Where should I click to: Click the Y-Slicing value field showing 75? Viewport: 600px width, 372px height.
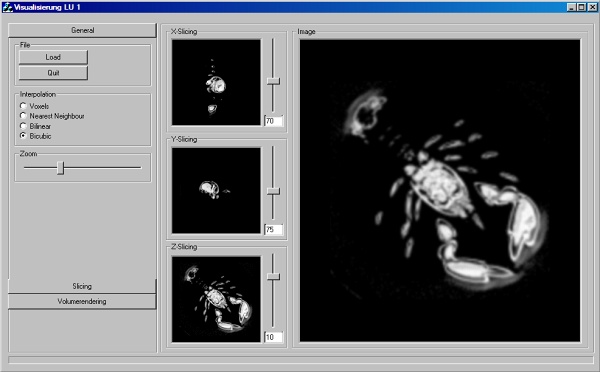[x=274, y=229]
